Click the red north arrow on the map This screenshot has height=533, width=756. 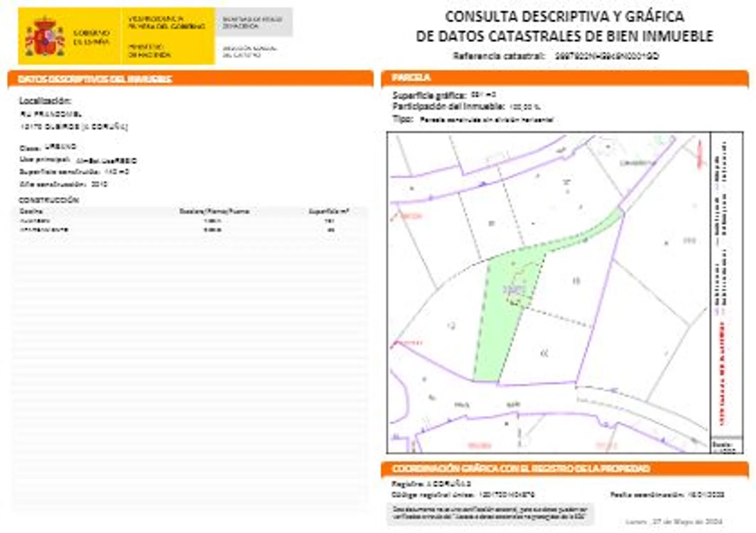pos(700,155)
